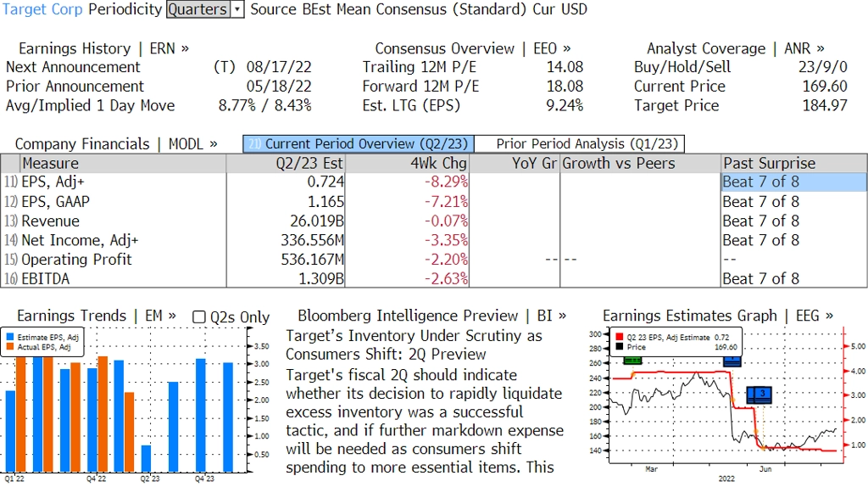Click the Target Corp link
This screenshot has width=868, height=487.
42,9
